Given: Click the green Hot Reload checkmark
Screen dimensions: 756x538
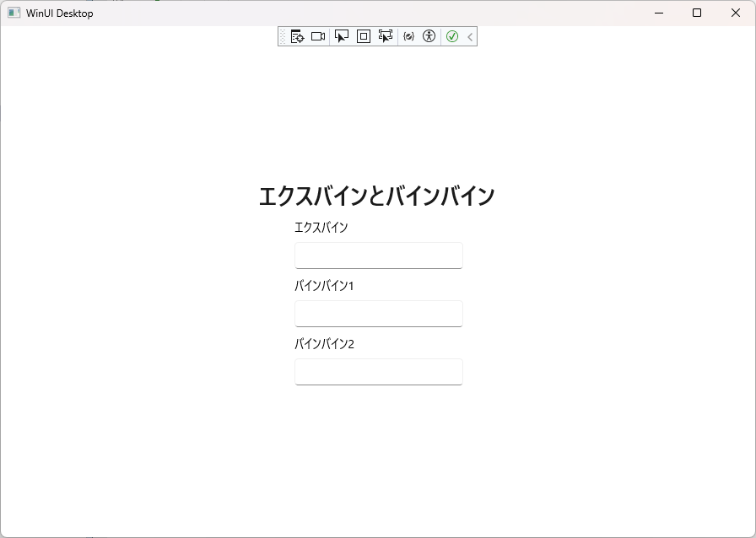Looking at the screenshot, I should click(452, 36).
